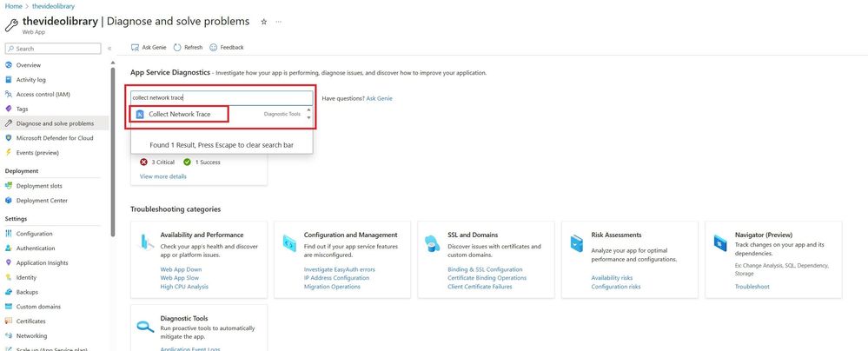Click the Tags icon in sidebar
This screenshot has width=868, height=351.
click(x=9, y=109)
